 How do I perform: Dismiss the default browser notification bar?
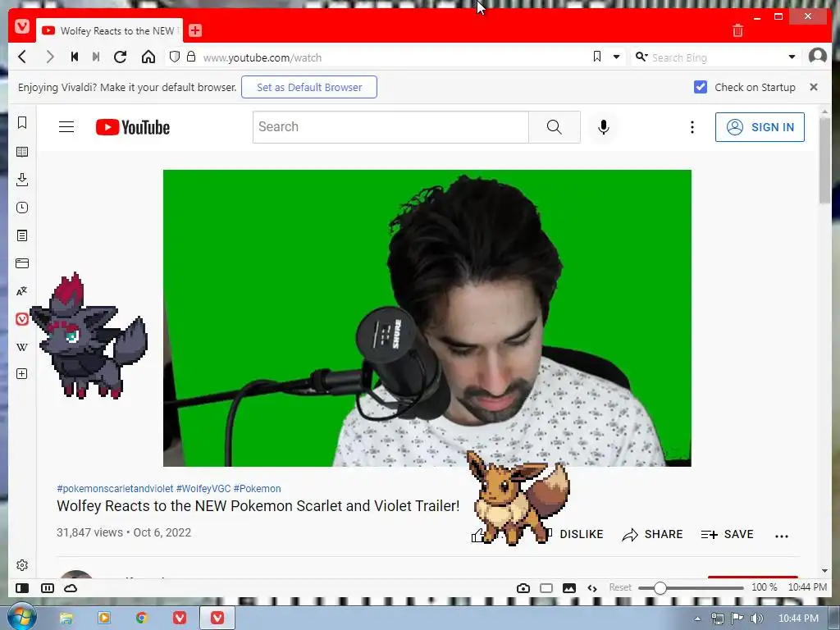coord(814,87)
